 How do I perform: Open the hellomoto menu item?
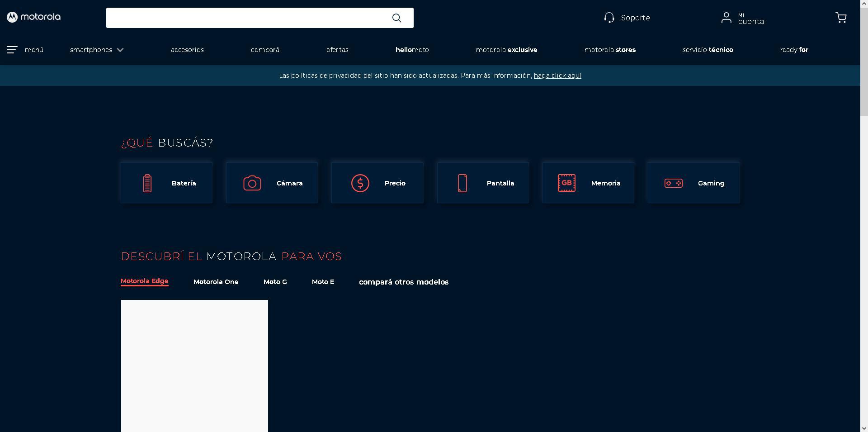pos(411,50)
